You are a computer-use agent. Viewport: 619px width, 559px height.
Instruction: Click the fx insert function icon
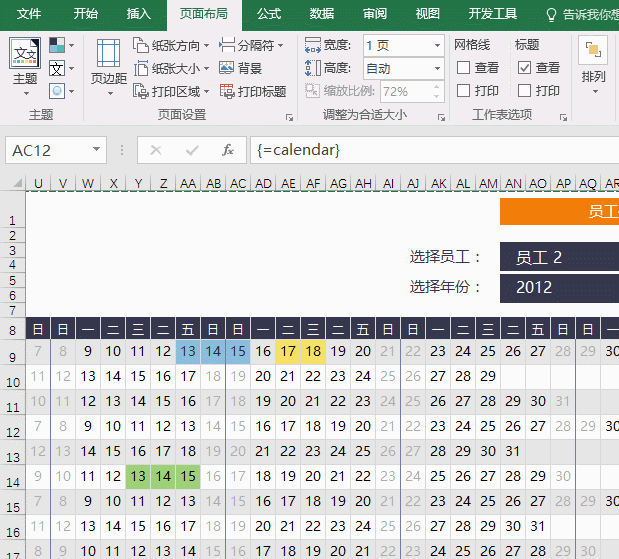[228, 150]
